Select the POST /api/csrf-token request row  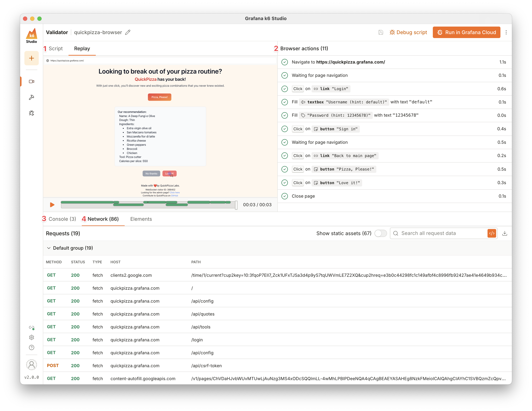pos(277,365)
